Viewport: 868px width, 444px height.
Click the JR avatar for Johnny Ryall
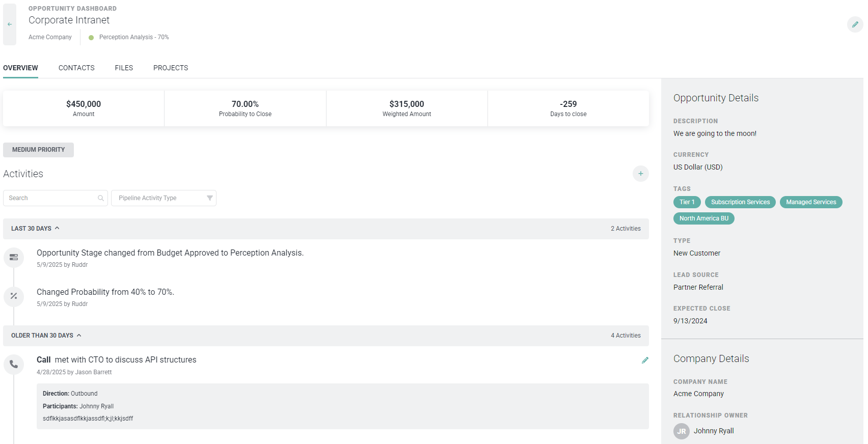coord(681,431)
